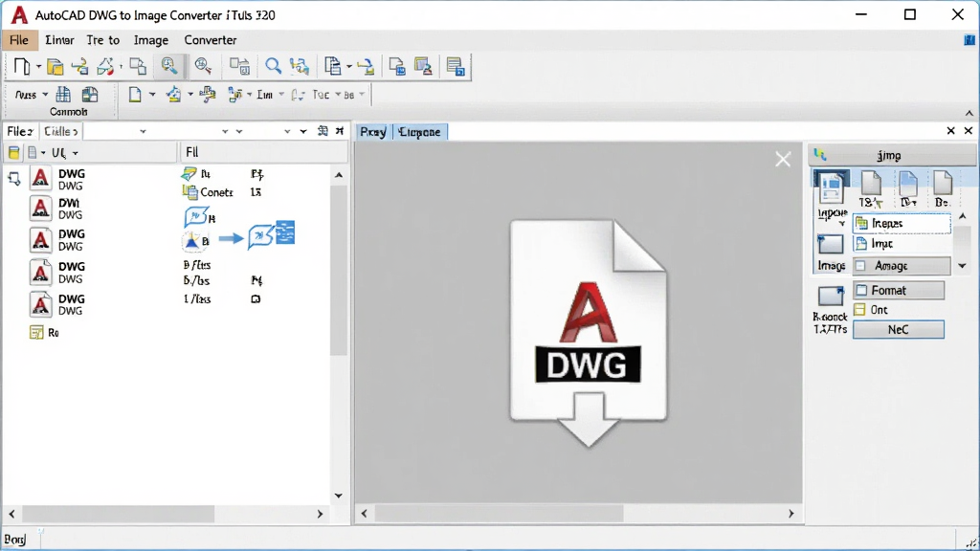Click the file panel horizontal scrollbar thumb
This screenshot has height=551, width=980.
(x=118, y=514)
